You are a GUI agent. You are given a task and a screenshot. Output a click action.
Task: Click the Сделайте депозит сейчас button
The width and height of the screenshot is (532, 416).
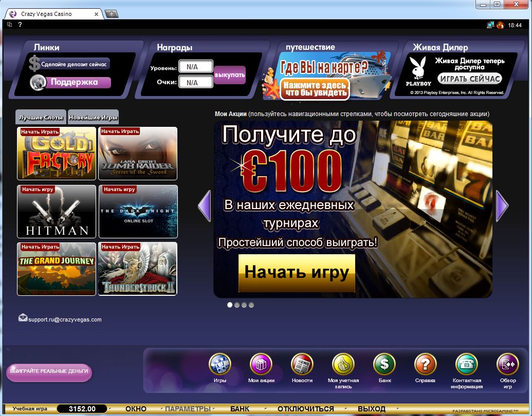point(74,64)
